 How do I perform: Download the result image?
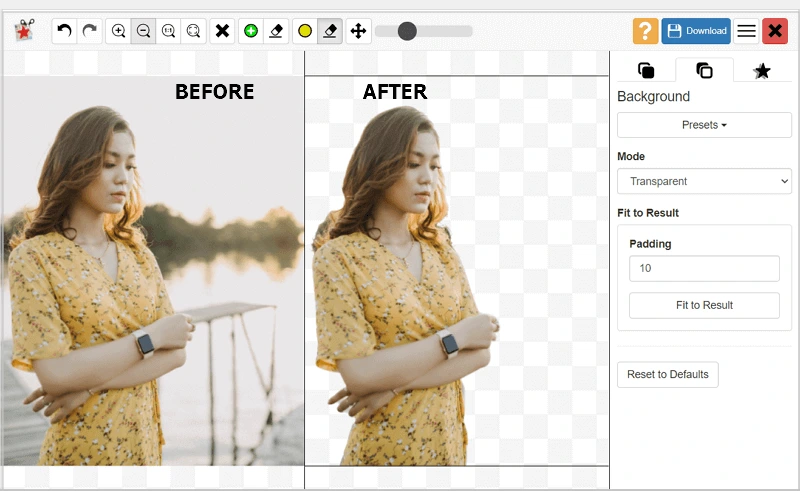(x=696, y=31)
